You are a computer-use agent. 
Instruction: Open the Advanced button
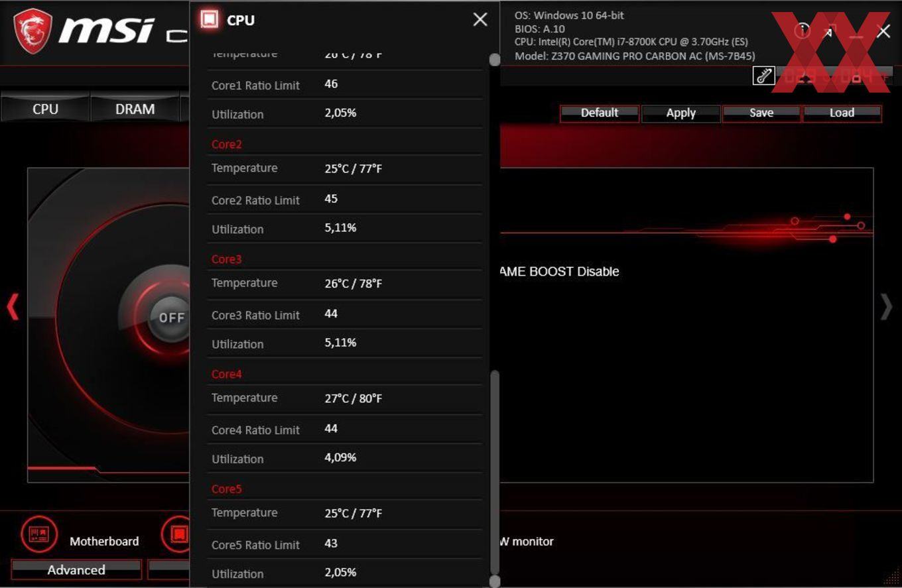(x=76, y=570)
